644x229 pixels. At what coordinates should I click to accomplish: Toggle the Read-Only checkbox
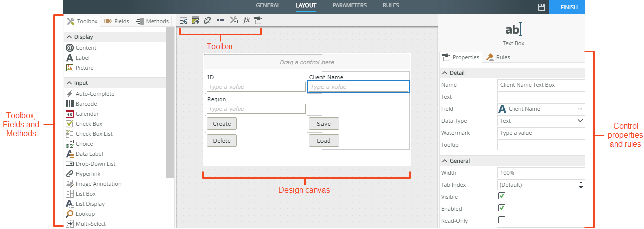point(501,220)
